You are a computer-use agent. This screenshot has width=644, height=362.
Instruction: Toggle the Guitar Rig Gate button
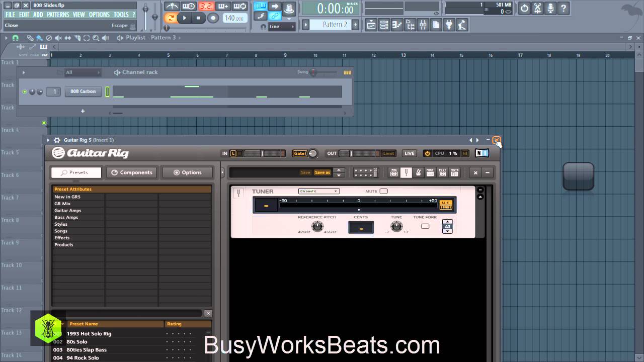(x=299, y=153)
